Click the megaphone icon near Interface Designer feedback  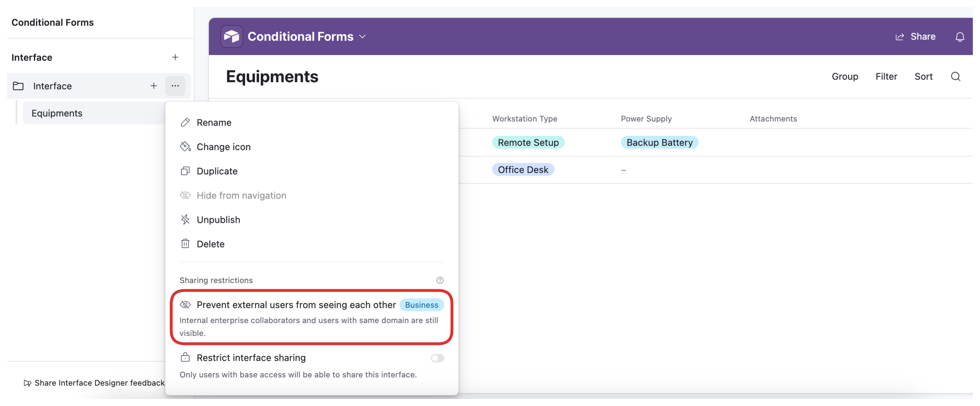[27, 383]
